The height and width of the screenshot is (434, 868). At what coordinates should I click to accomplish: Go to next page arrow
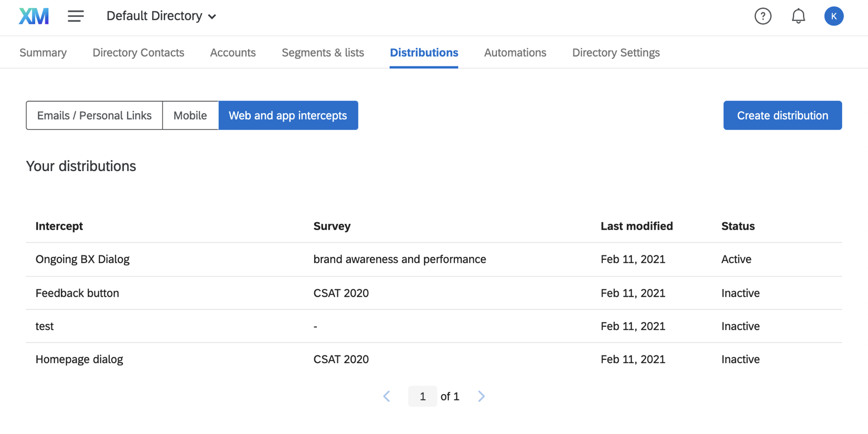point(481,396)
